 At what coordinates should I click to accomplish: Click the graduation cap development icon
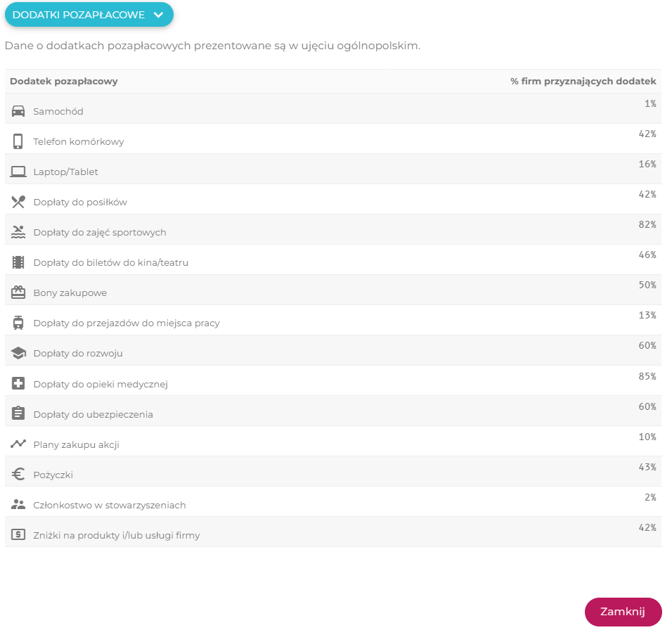click(x=18, y=353)
